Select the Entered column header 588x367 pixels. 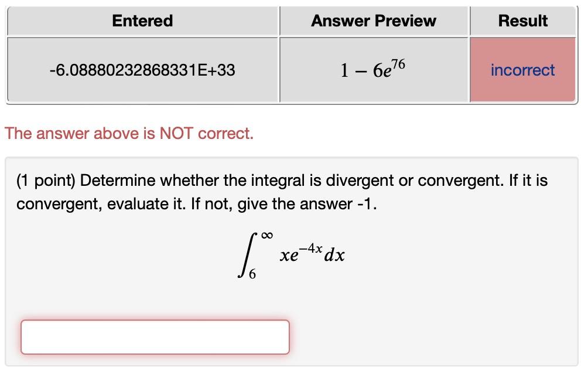click(x=141, y=21)
